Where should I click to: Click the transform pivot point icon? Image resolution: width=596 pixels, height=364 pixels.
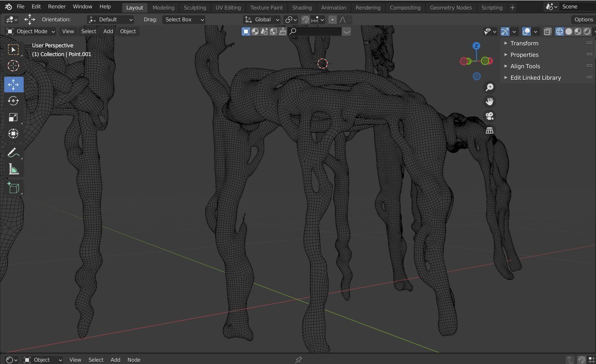tap(291, 19)
